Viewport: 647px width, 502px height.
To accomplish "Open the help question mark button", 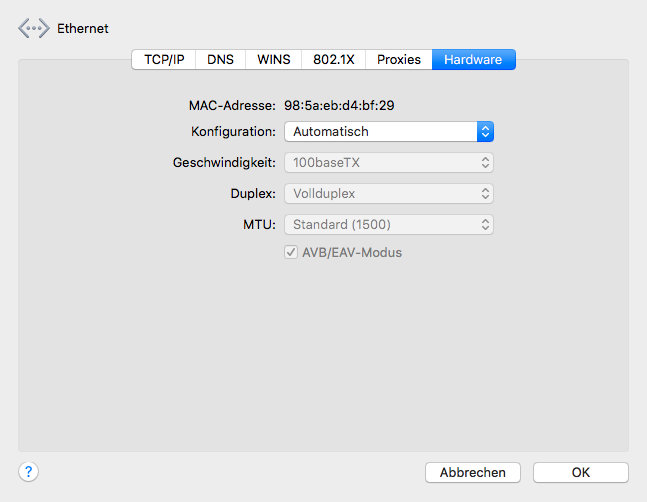I will click(28, 472).
